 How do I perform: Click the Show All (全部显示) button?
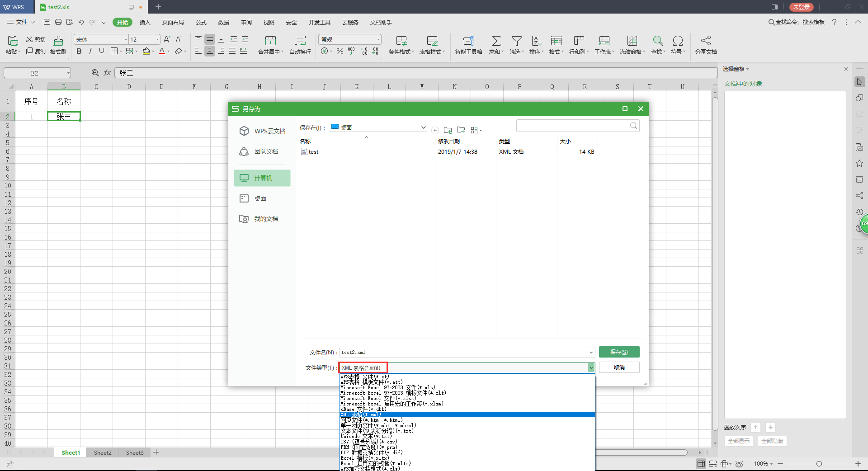tap(739, 441)
